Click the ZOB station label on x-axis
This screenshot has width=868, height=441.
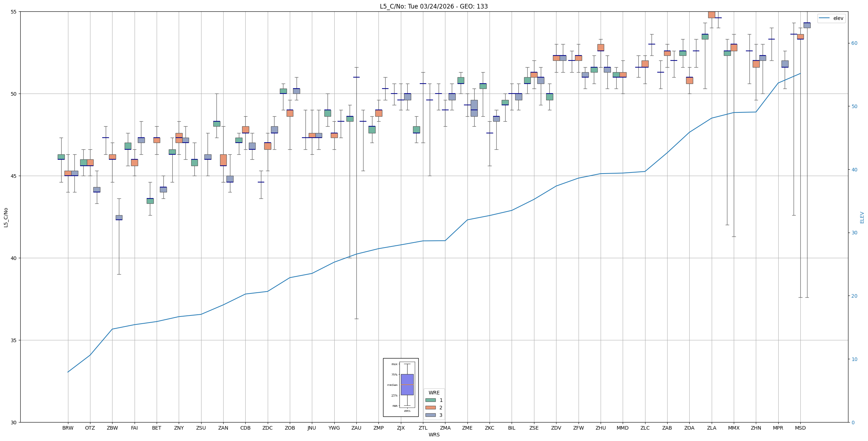pos(290,428)
